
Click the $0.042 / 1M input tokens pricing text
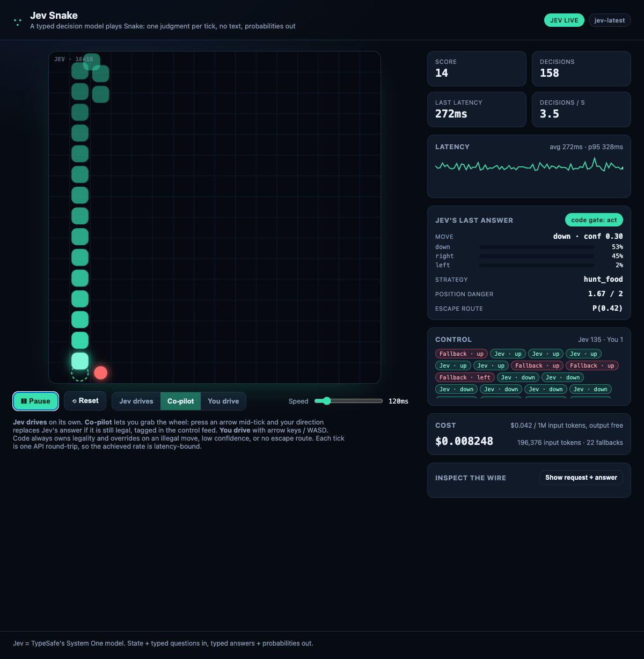point(567,426)
